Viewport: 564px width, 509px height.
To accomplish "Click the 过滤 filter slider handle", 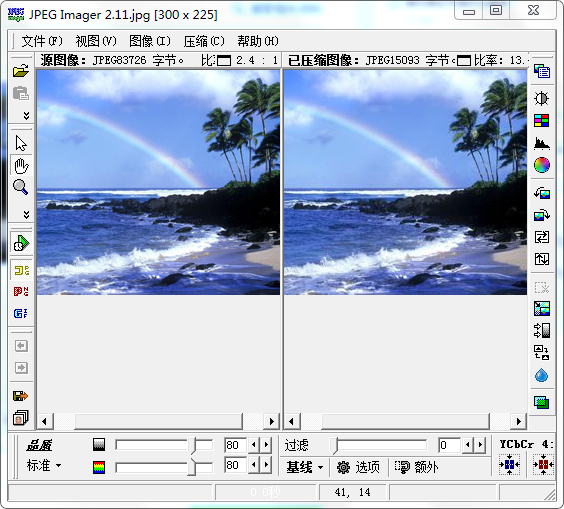I will point(335,446).
